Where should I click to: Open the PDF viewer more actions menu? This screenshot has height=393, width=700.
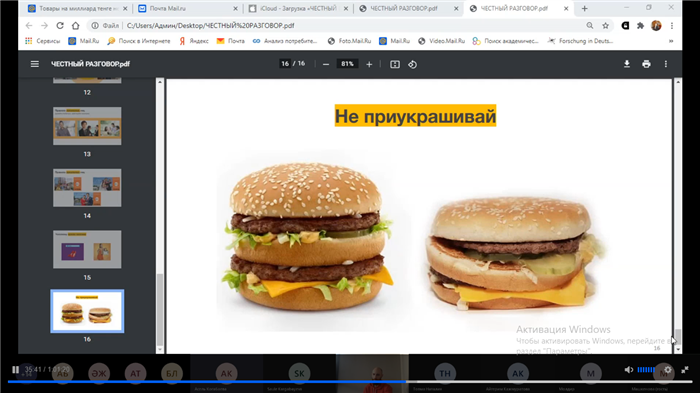(666, 64)
